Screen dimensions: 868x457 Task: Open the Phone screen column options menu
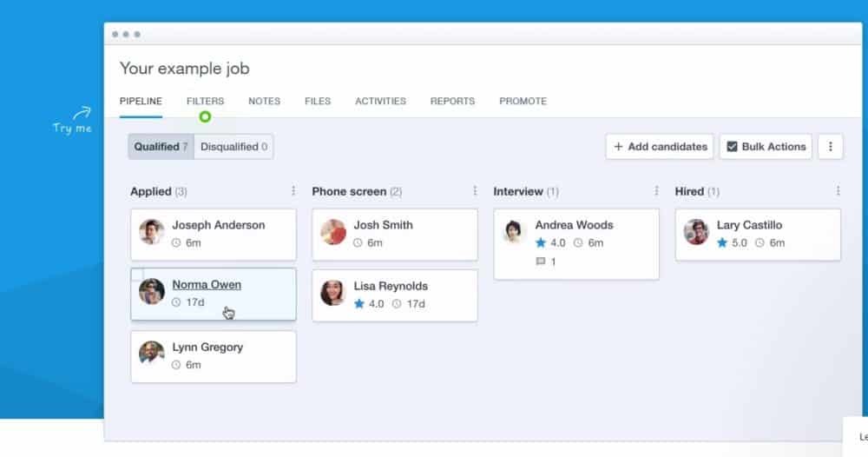point(475,191)
